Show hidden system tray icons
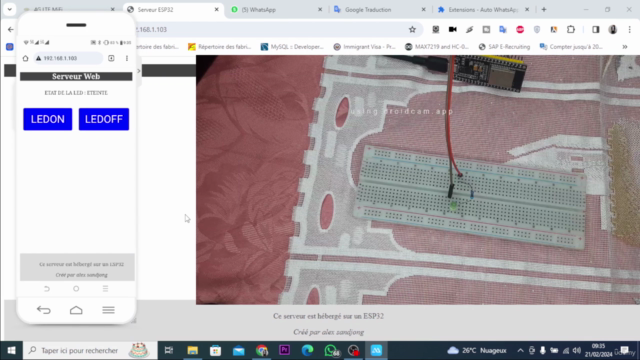Image resolution: width=640 pixels, height=360 pixels. pyautogui.click(x=520, y=350)
